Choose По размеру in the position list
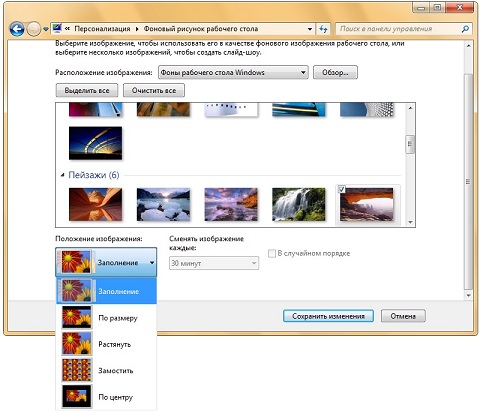The width and height of the screenshot is (480, 411). point(106,318)
